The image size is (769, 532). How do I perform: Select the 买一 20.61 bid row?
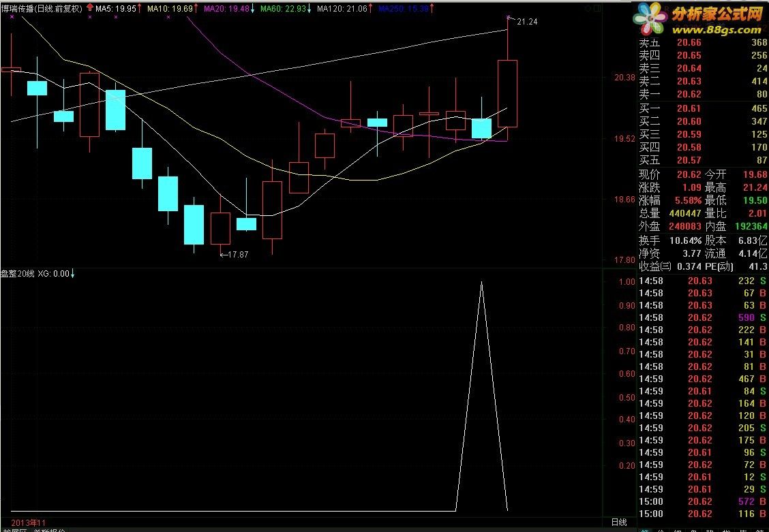703,108
